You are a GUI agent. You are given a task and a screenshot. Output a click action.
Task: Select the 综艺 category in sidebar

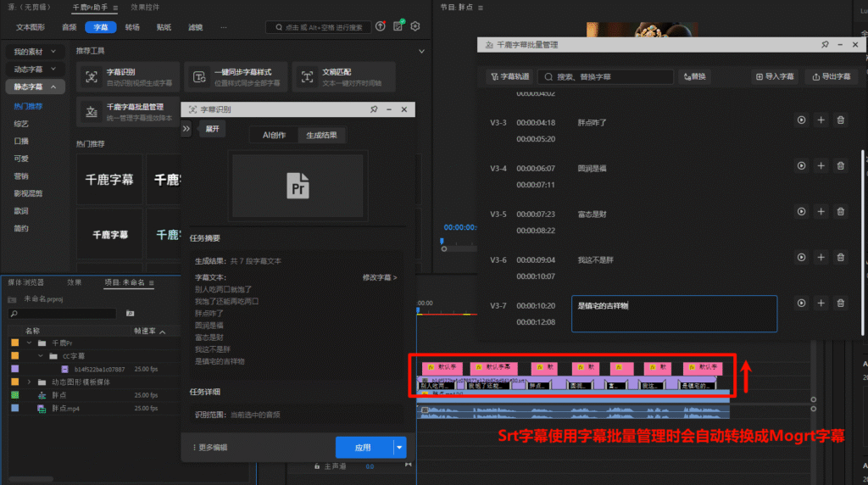[x=21, y=124]
